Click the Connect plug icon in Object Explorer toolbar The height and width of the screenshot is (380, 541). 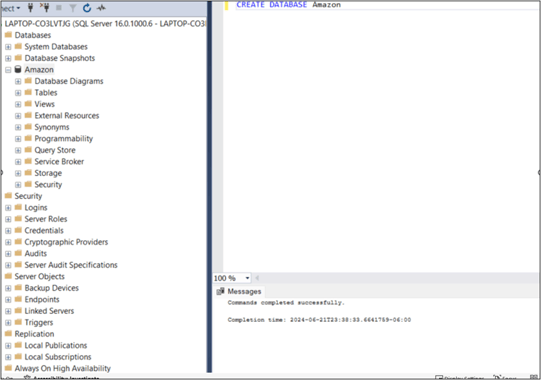[30, 8]
